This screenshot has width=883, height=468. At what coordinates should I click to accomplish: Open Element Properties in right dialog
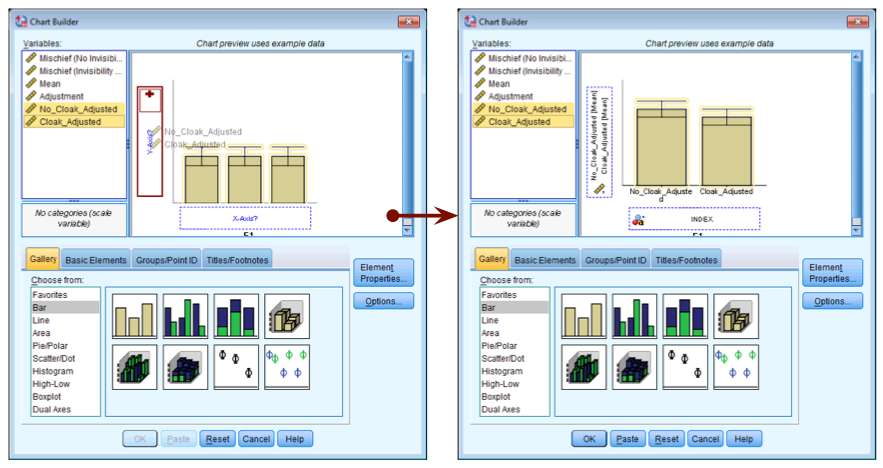tap(832, 273)
